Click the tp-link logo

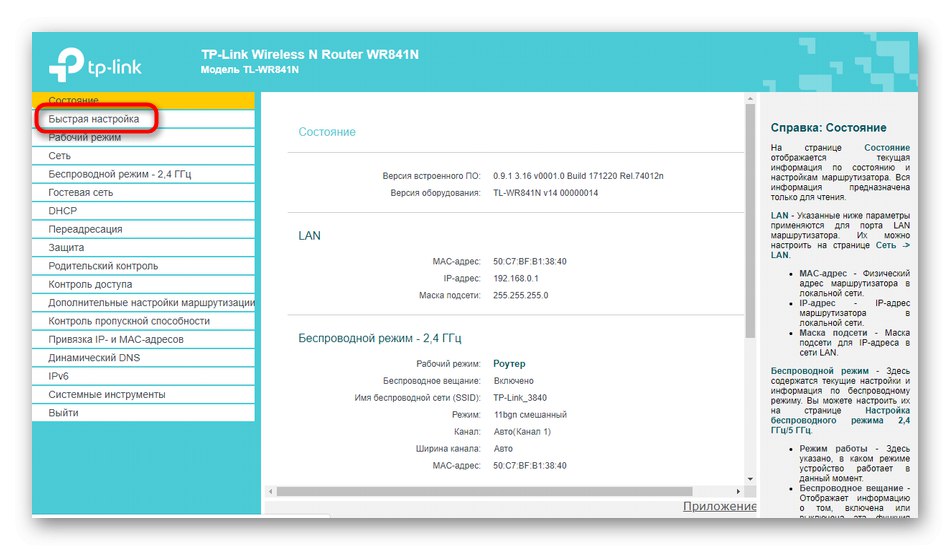(95, 65)
